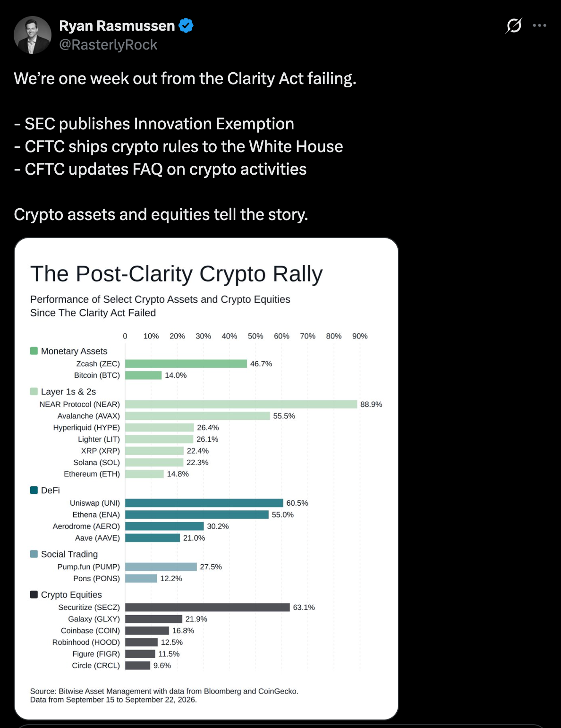The width and height of the screenshot is (561, 728).
Task: Open the Grok slash-circle icon
Action: pos(514,25)
